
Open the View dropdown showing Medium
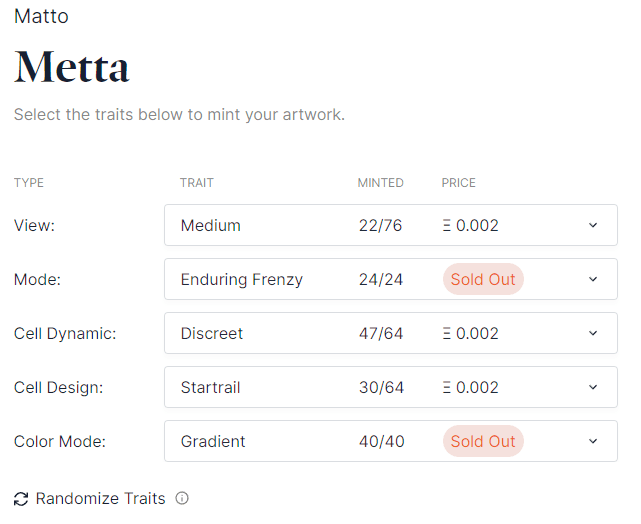tap(390, 225)
